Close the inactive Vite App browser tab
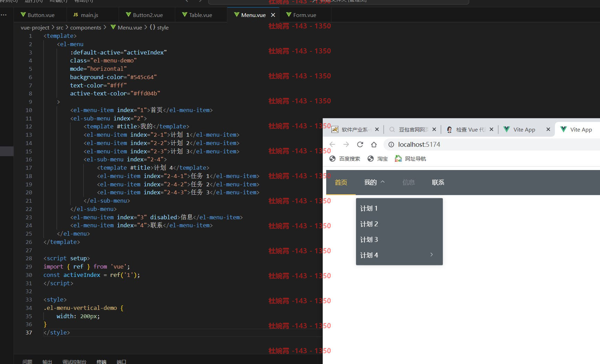Image resolution: width=600 pixels, height=364 pixels. [x=548, y=129]
